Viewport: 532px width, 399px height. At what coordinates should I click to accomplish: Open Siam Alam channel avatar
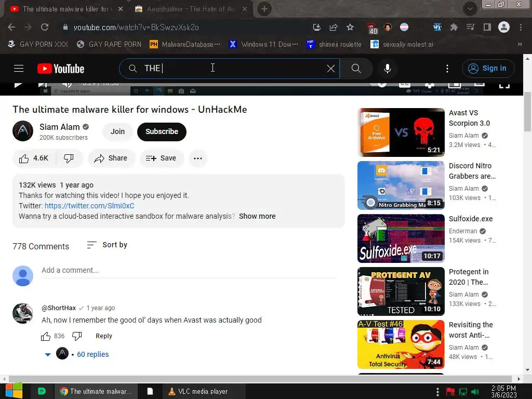click(23, 131)
